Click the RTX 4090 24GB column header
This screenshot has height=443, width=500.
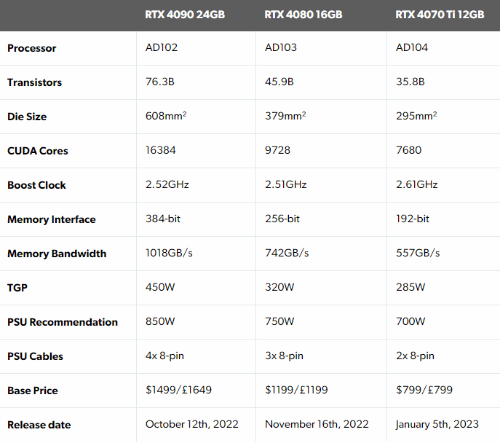[185, 15]
